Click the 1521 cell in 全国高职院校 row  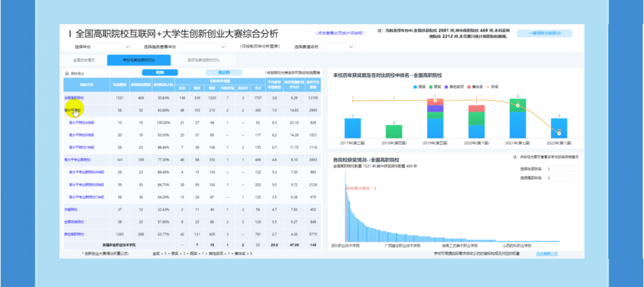(120, 98)
